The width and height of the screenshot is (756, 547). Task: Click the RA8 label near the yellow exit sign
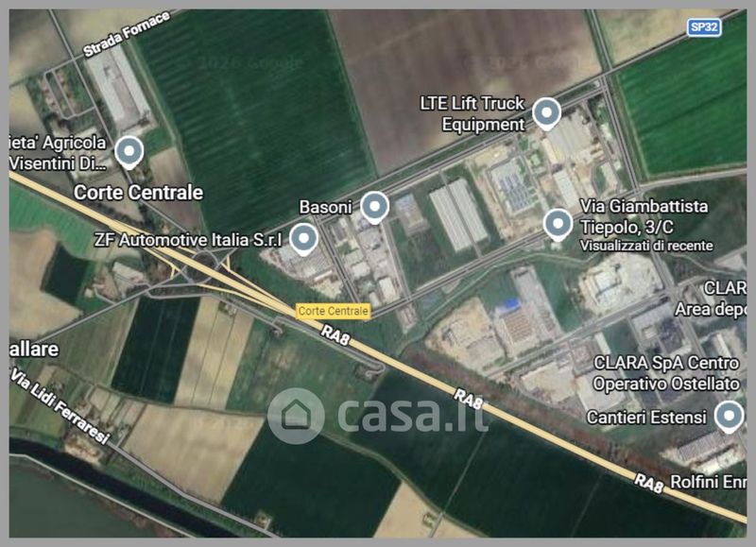[x=335, y=335]
